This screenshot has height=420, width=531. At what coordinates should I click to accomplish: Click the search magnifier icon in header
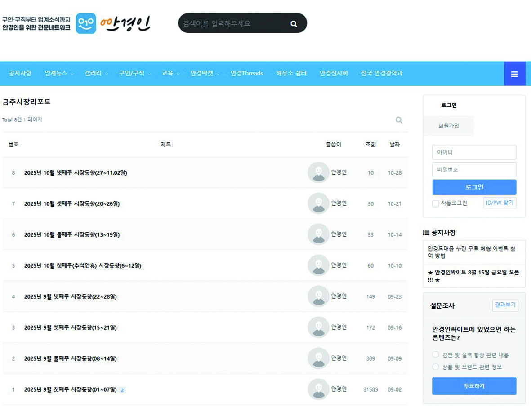294,24
